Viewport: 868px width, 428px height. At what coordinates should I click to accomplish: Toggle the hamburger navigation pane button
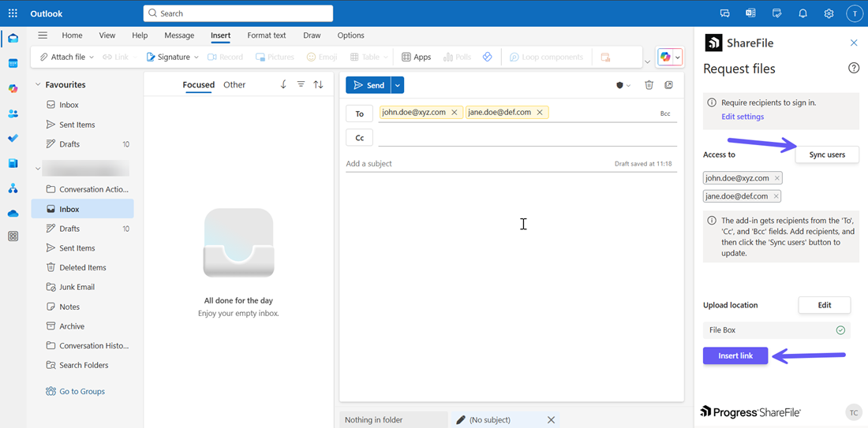point(43,35)
